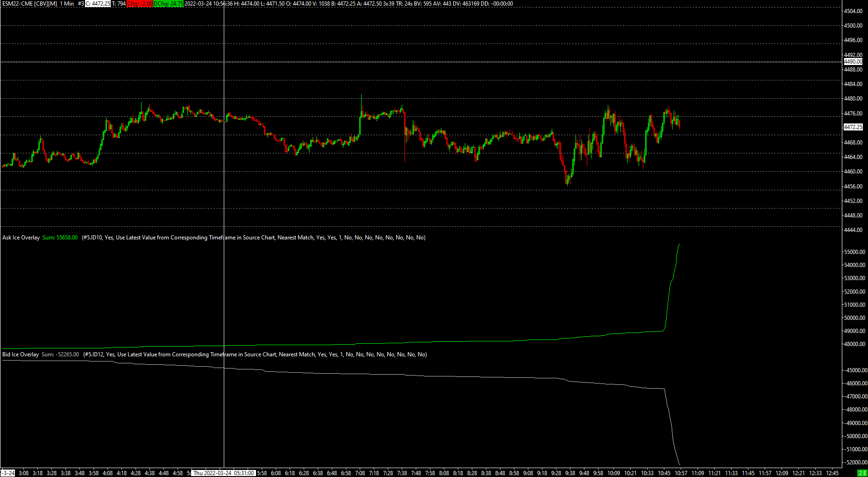This screenshot has height=477, width=868.
Task: Click the 11:33 time axis label
Action: coord(731,473)
